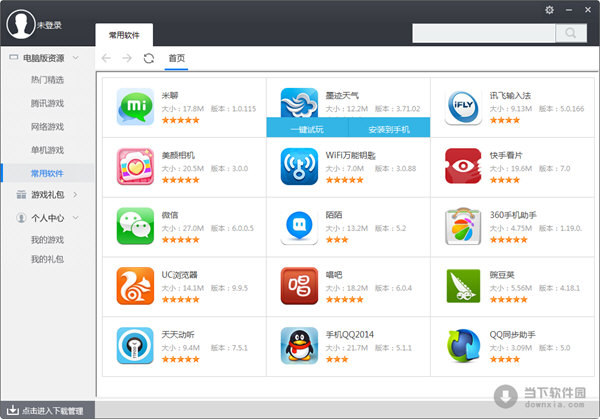Click the search magnifier button
The image size is (600, 419).
point(571,33)
